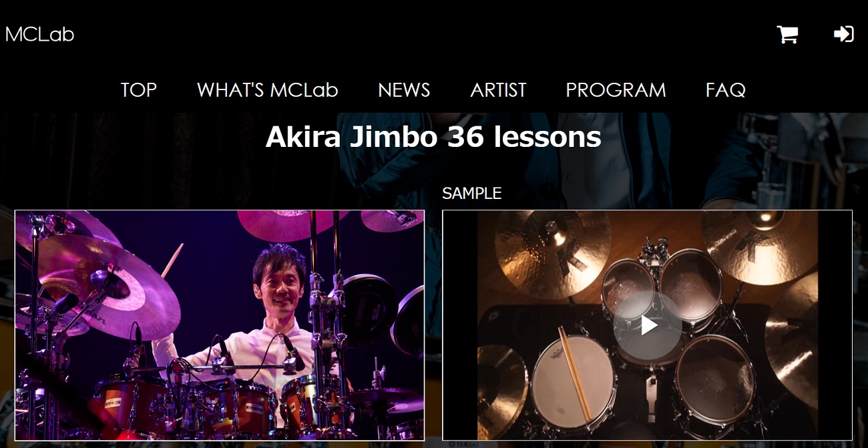Viewport: 868px width, 448px height.
Task: Open the FAQ page
Action: tap(726, 90)
